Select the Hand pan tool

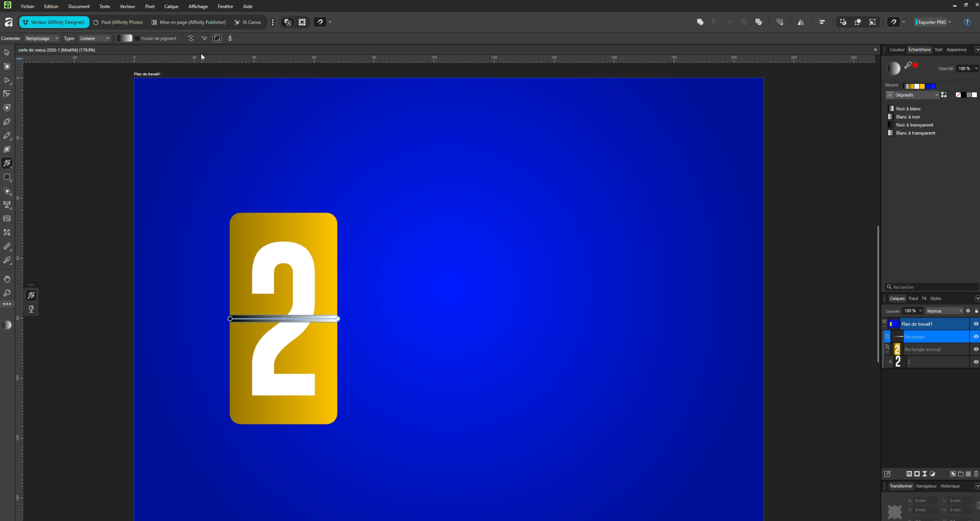7,279
